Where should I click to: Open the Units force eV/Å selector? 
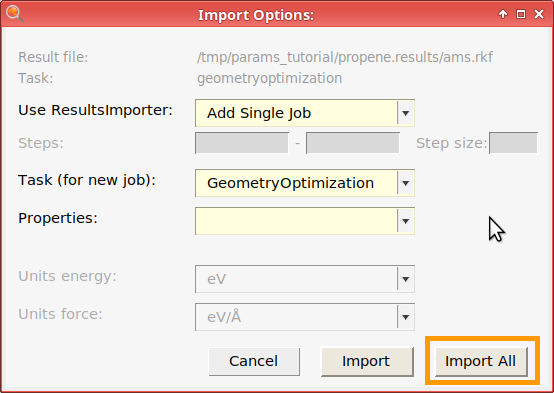pyautogui.click(x=305, y=317)
